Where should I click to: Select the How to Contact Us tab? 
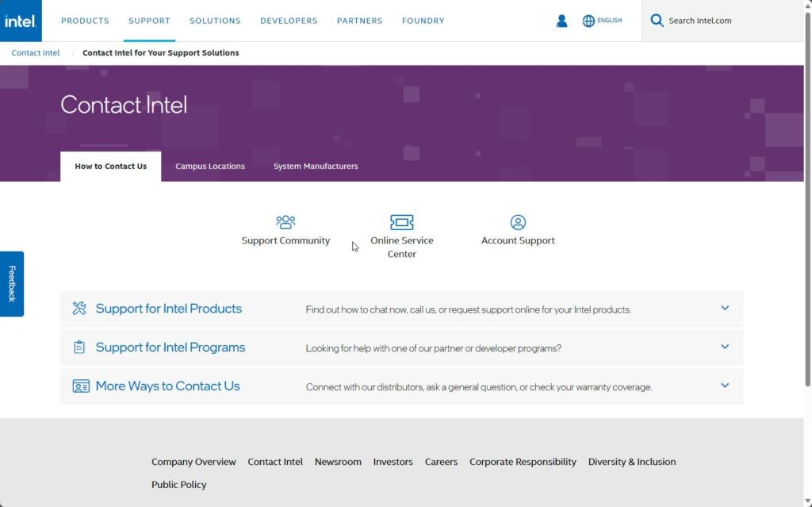coord(111,167)
